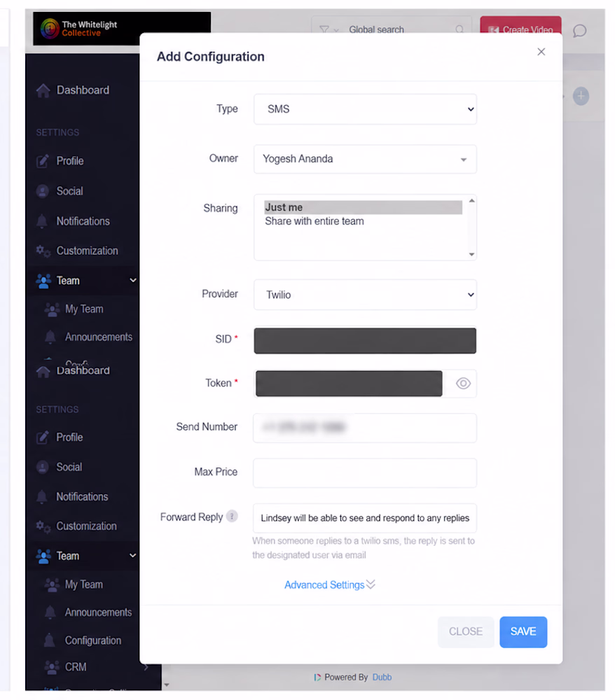Click the search magnifier icon
615x700 pixels.
coord(459,29)
